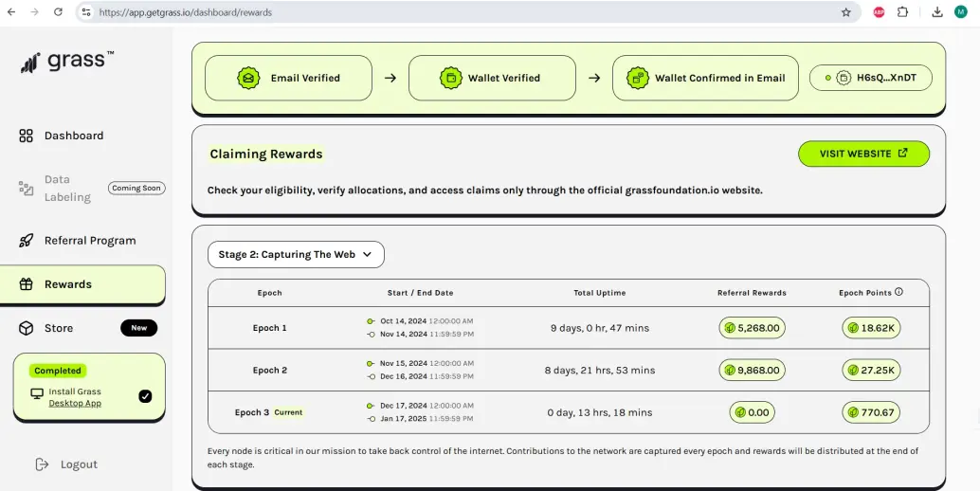980x491 pixels.
Task: Open the Desktop App link
Action: [x=75, y=403]
